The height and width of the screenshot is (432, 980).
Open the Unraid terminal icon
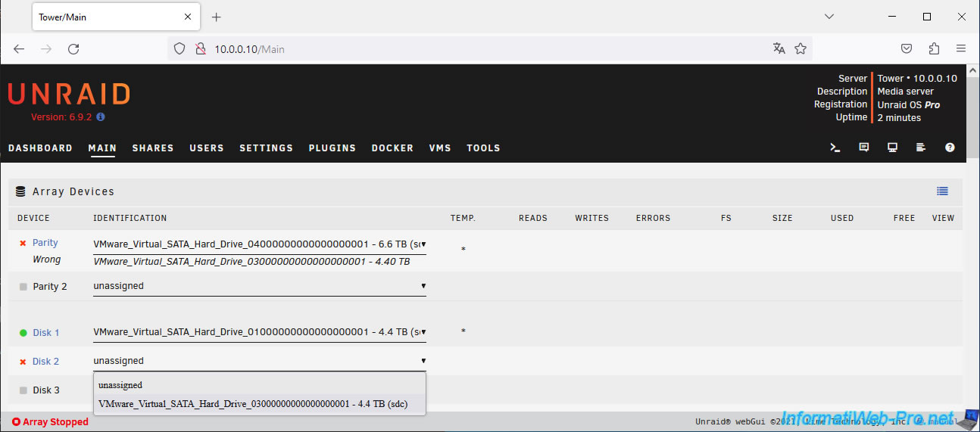[835, 148]
